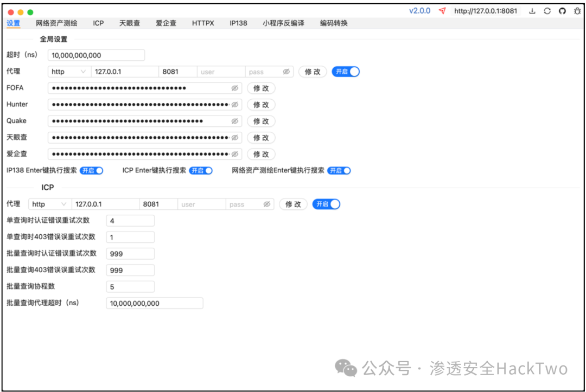The height and width of the screenshot is (392, 586).
Task: Select the 爱企查 tab
Action: [x=166, y=23]
